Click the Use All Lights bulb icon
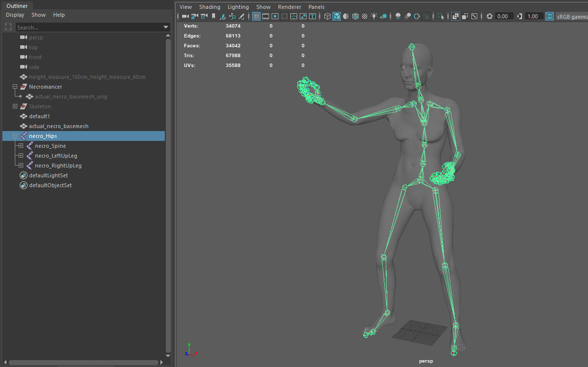The width and height of the screenshot is (588, 367). (x=374, y=16)
